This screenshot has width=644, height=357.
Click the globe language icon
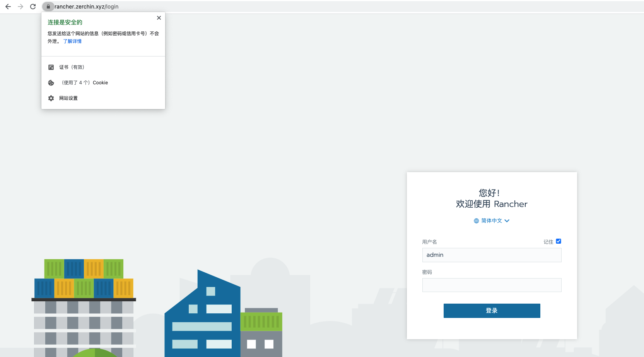click(x=477, y=221)
